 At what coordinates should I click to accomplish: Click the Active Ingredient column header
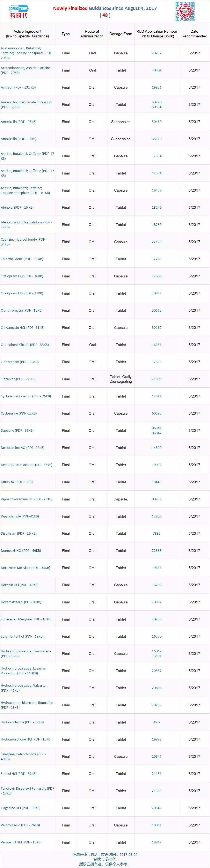[x=27, y=34]
